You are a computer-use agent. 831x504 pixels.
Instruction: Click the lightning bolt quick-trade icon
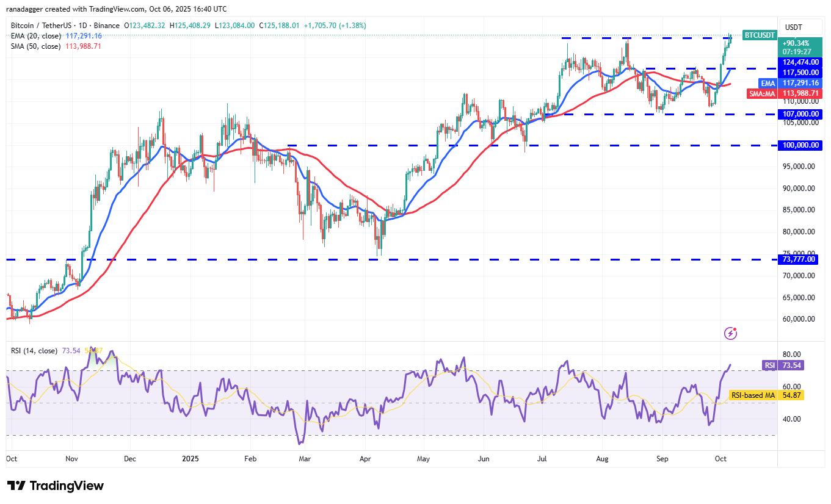(x=730, y=333)
